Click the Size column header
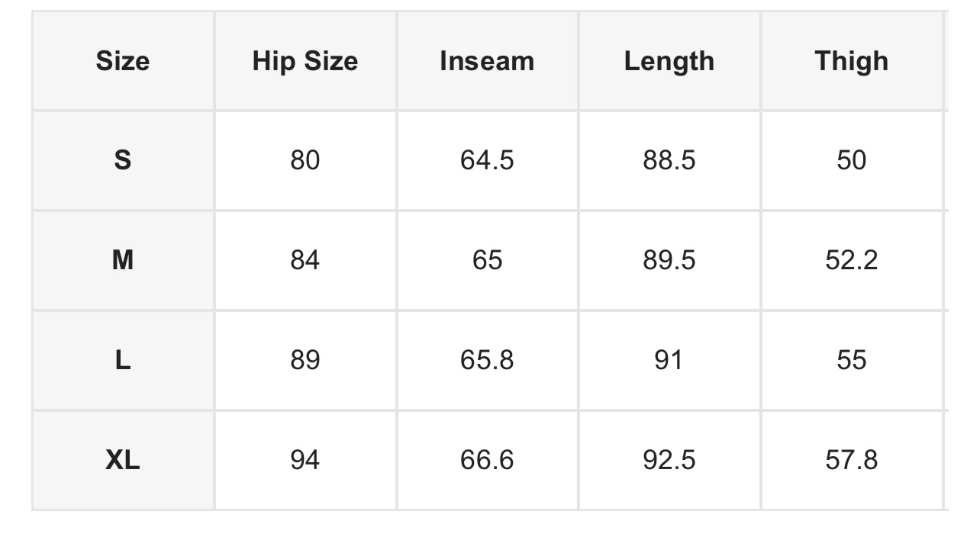This screenshot has height=537, width=980. (x=123, y=61)
